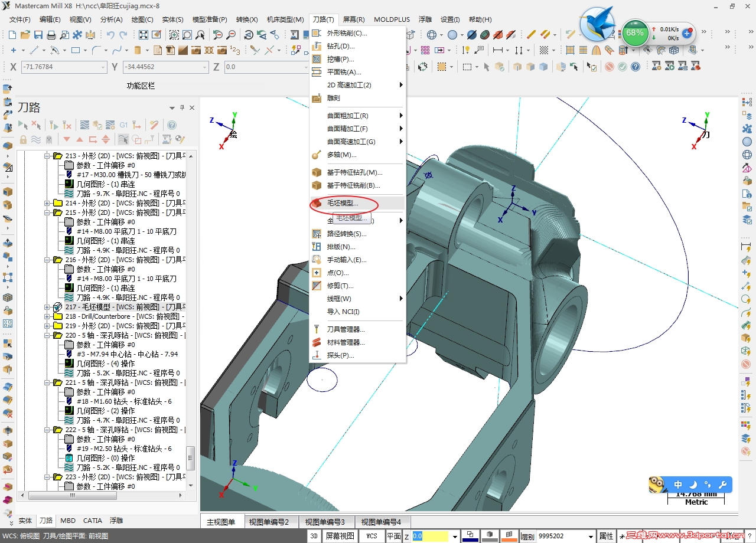The width and height of the screenshot is (756, 543).
Task: Select the Create Line tool
Action: (35, 50)
